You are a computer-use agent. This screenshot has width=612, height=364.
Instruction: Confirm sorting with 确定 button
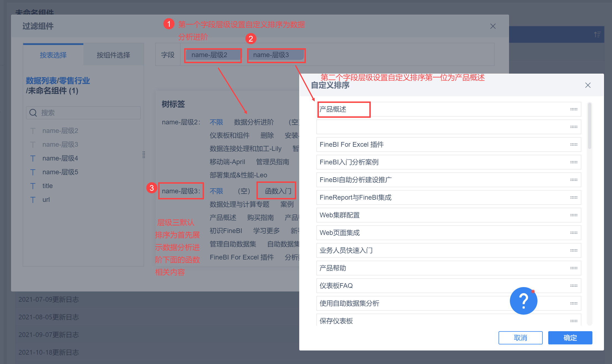(x=570, y=338)
